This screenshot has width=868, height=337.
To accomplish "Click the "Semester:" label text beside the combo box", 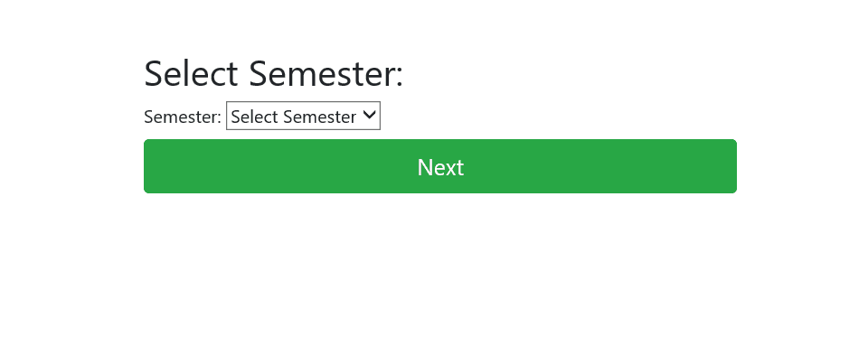I will pyautogui.click(x=182, y=117).
